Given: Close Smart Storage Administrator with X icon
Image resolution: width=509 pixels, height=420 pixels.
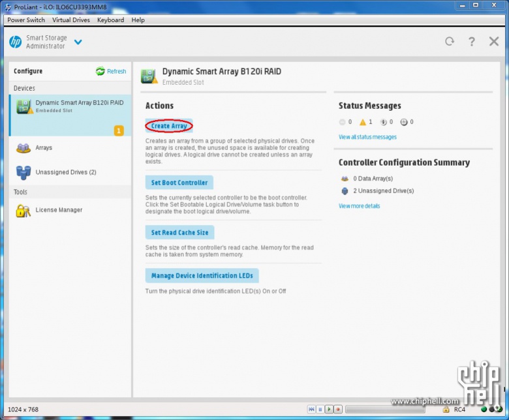Looking at the screenshot, I should coord(494,41).
